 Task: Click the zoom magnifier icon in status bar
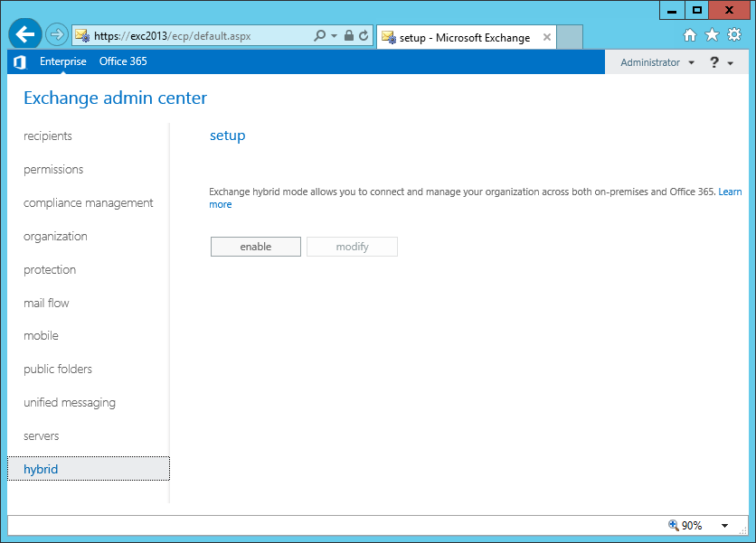click(x=673, y=525)
